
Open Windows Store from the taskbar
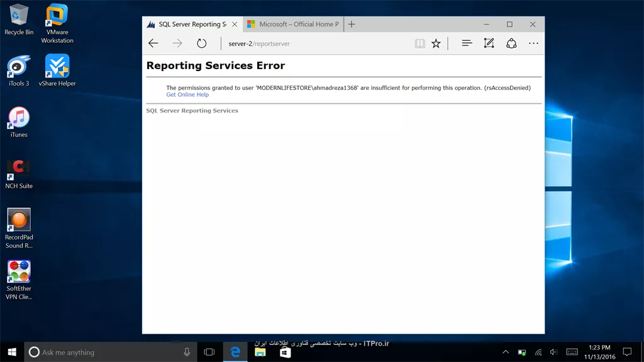(x=285, y=352)
